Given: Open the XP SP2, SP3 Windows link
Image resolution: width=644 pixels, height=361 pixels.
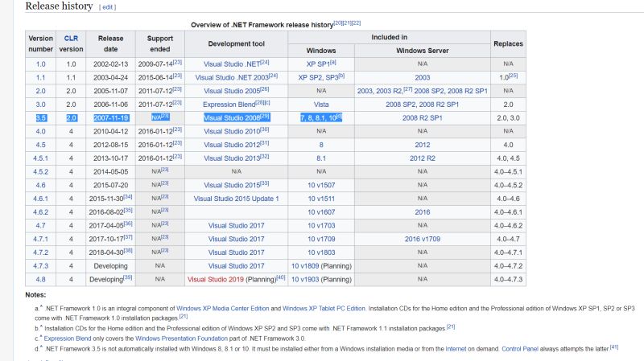Looking at the screenshot, I should point(318,77).
